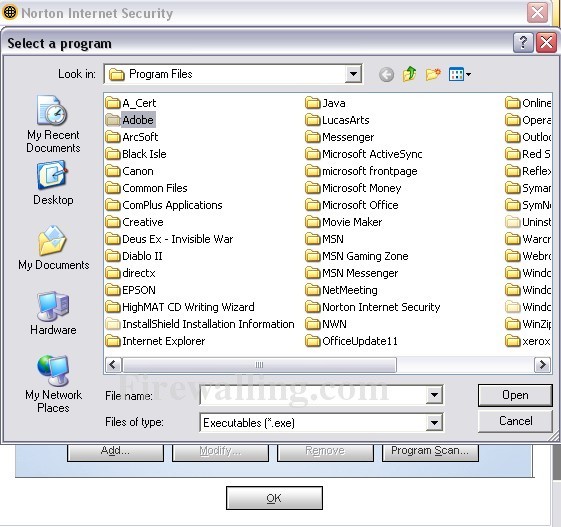Select the xerox folder

click(528, 341)
